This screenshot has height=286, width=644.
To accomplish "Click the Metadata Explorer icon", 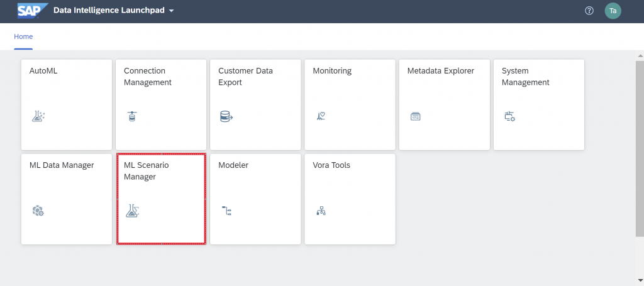I will pyautogui.click(x=415, y=117).
